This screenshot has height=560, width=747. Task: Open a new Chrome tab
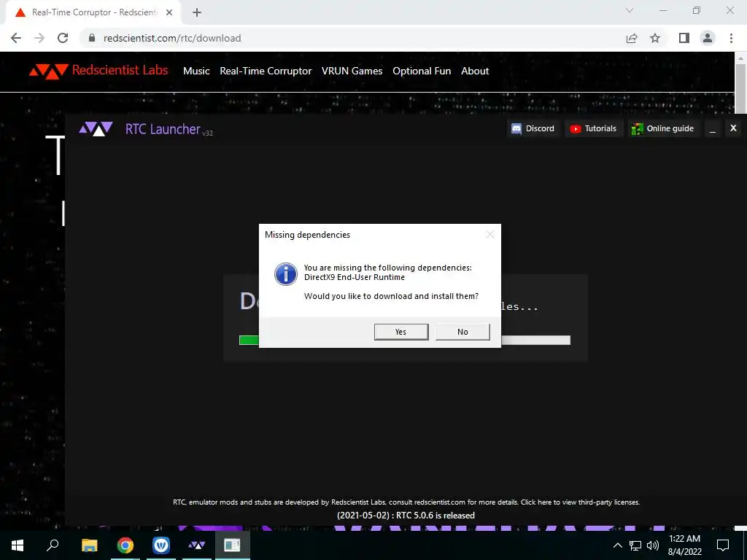197,12
